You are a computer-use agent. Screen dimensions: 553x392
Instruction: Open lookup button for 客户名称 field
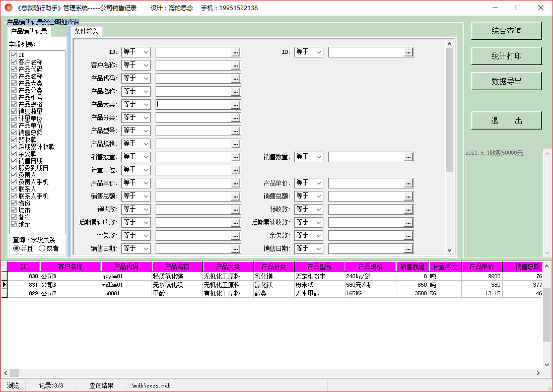coord(236,66)
